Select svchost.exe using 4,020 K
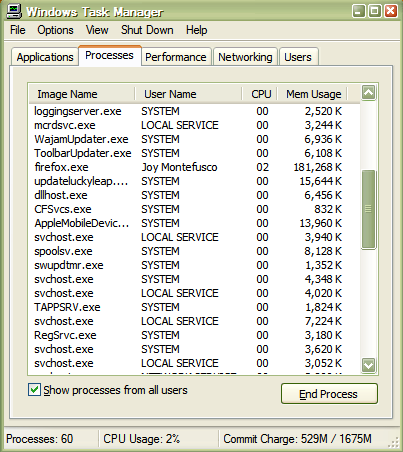The width and height of the screenshot is (403, 452). click(194, 293)
